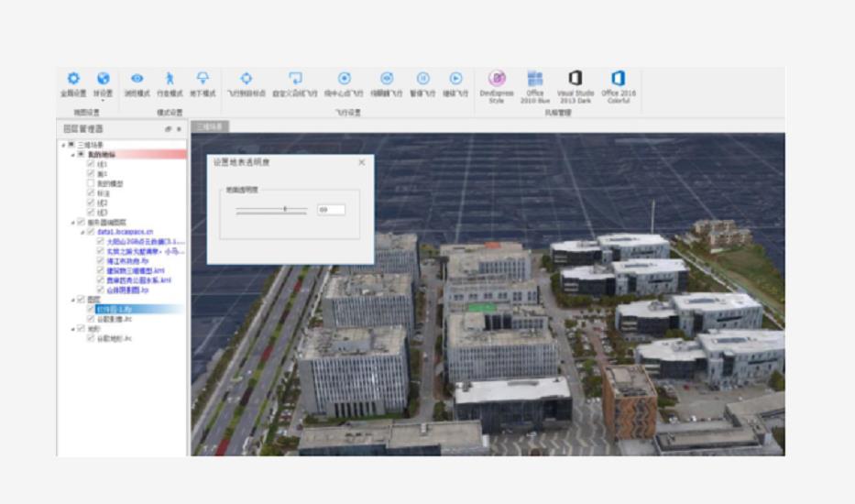Screen dimensions: 855x504
Task: Check the unchecked 我的模型 checkbox
Action: (90, 183)
